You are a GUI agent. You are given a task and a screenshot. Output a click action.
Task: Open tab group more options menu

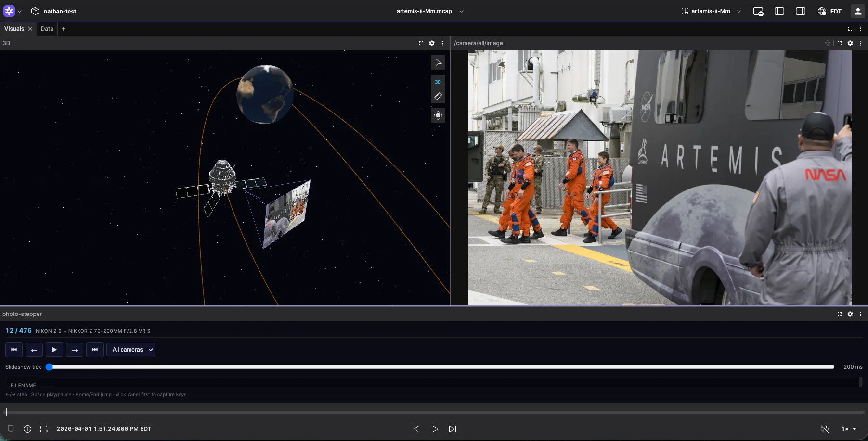pyautogui.click(x=861, y=29)
